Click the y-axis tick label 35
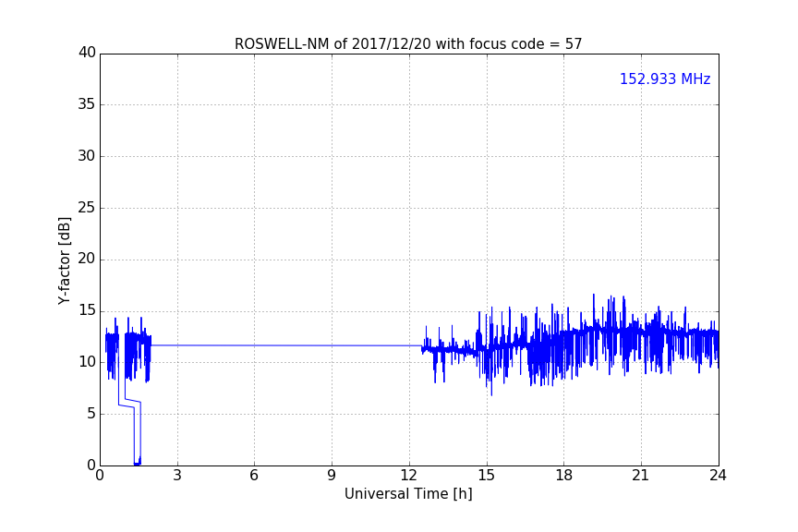Image resolution: width=798 pixels, height=532 pixels. pyautogui.click(x=87, y=104)
